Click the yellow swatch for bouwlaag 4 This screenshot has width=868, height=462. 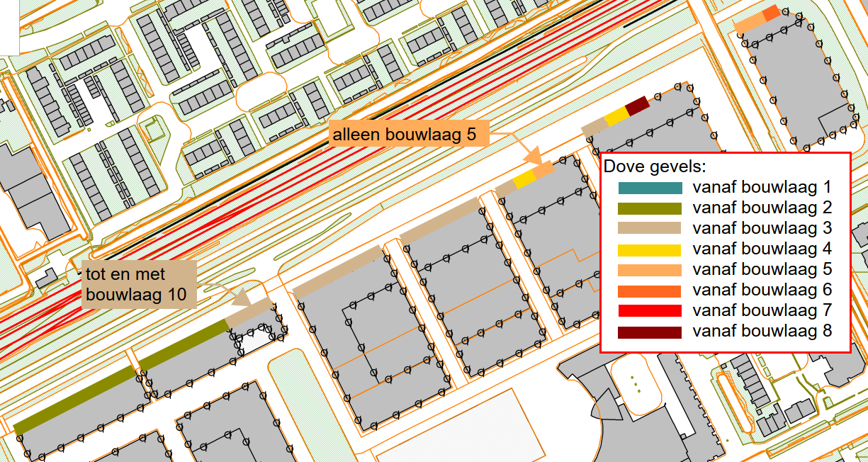pyautogui.click(x=650, y=249)
